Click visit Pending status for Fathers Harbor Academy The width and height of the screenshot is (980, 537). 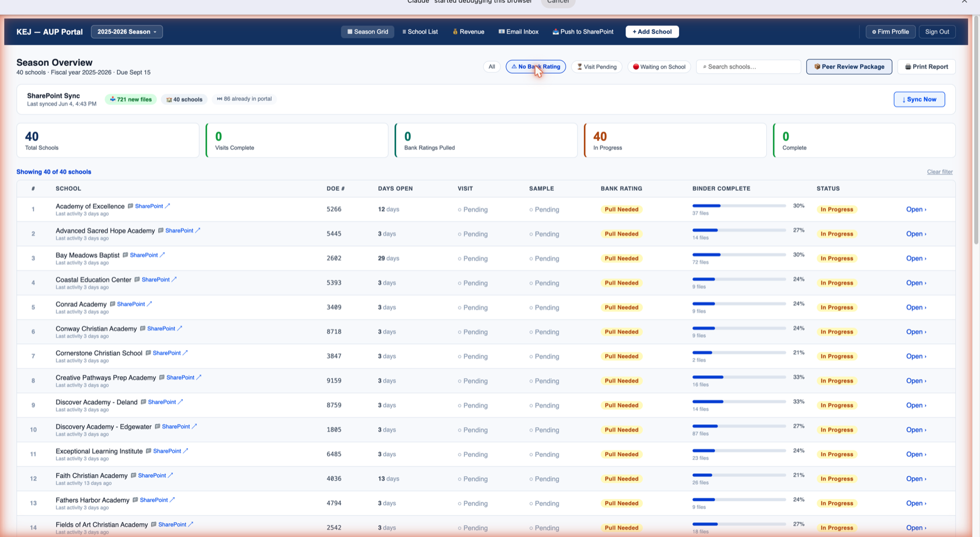[473, 504]
